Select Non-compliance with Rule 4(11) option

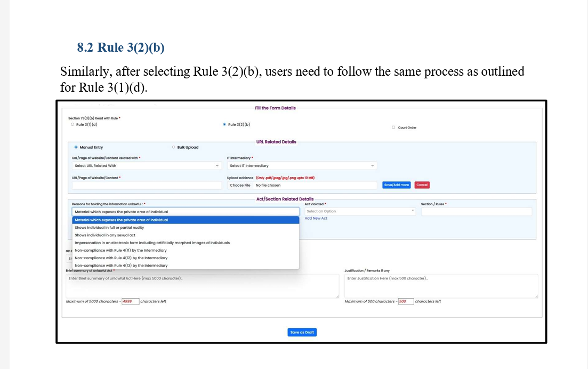[120, 250]
